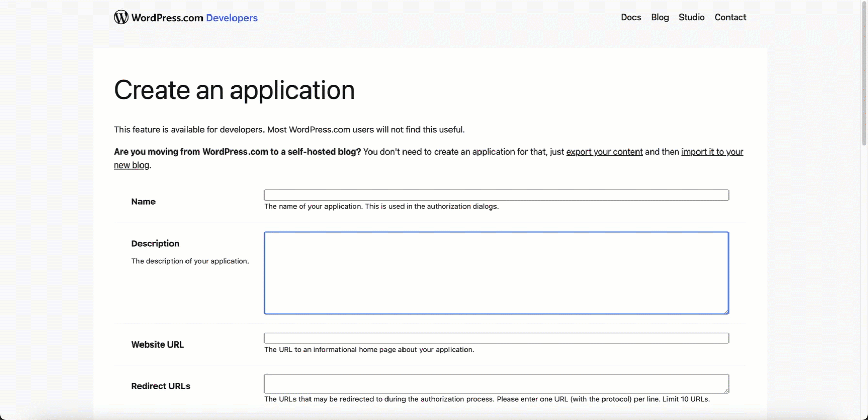The width and height of the screenshot is (868, 420).
Task: Select Contact in the top navigation
Action: click(730, 17)
